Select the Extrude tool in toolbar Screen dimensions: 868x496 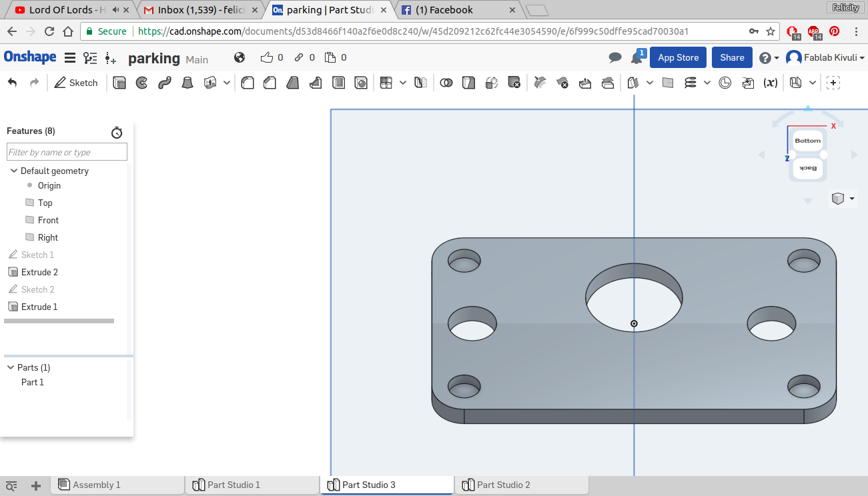point(119,83)
